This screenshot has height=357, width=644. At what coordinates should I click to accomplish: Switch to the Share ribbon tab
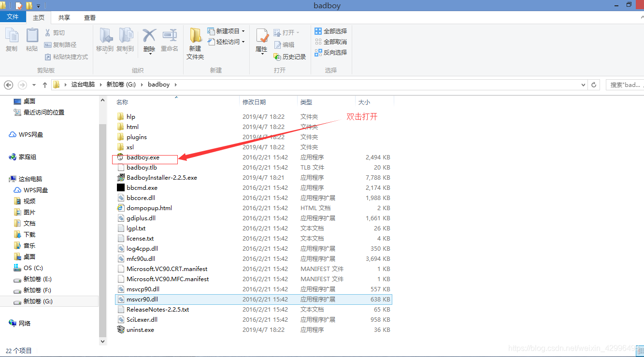click(64, 17)
